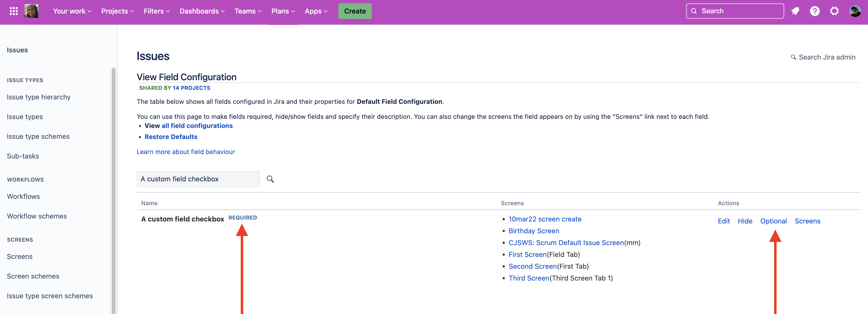Open the global Settings gear
The height and width of the screenshot is (314, 868).
point(835,11)
